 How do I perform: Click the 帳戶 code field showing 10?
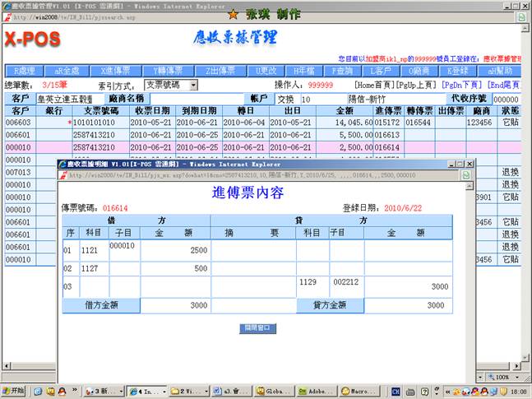(322, 99)
